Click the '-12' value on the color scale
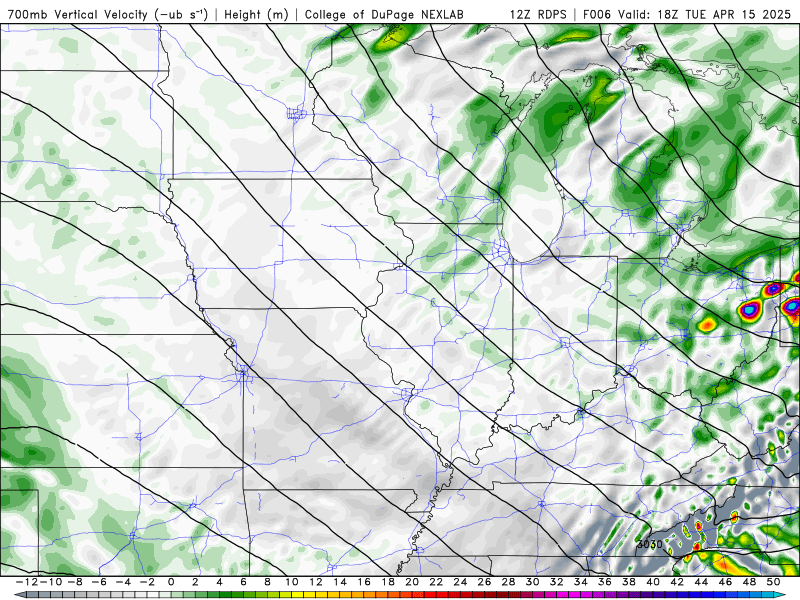The height and width of the screenshot is (600, 800). click(x=27, y=582)
